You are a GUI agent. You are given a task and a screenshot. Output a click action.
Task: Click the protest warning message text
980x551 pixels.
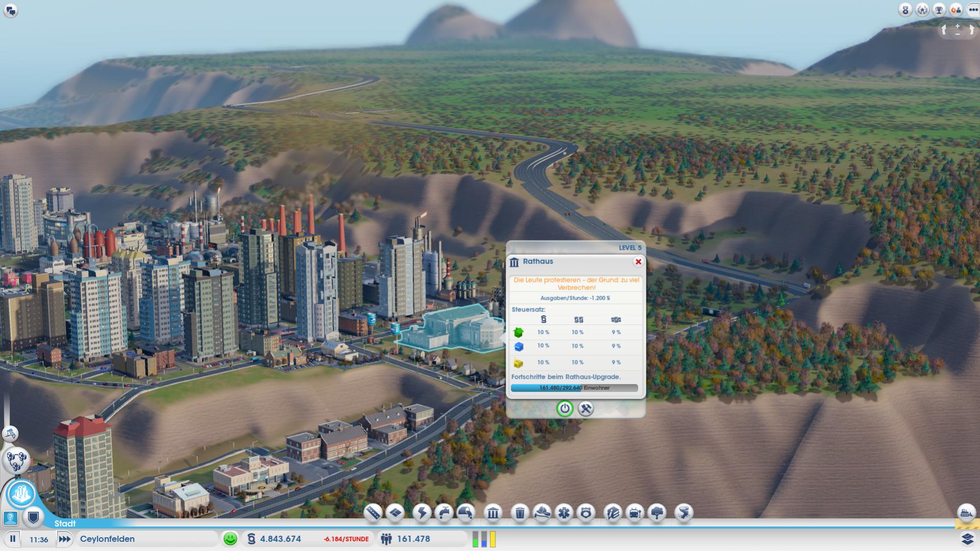[x=576, y=283]
